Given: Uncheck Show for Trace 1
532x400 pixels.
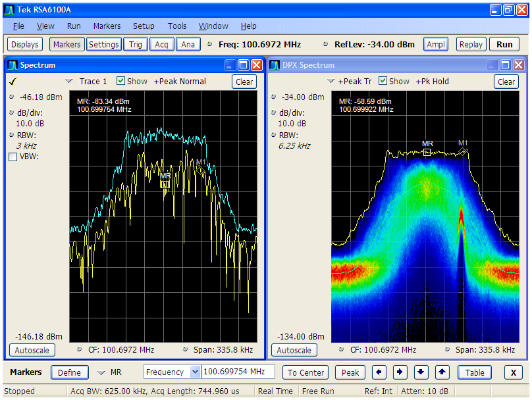Looking at the screenshot, I should point(119,81).
